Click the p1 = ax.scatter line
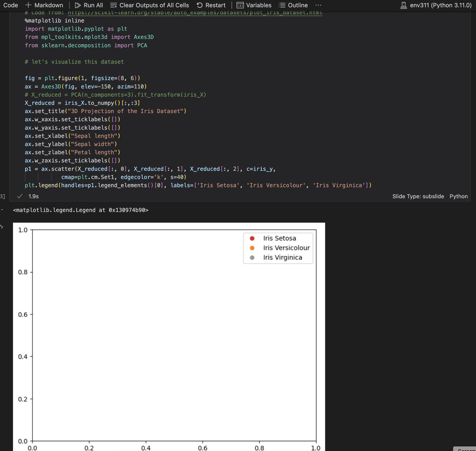 (150, 169)
